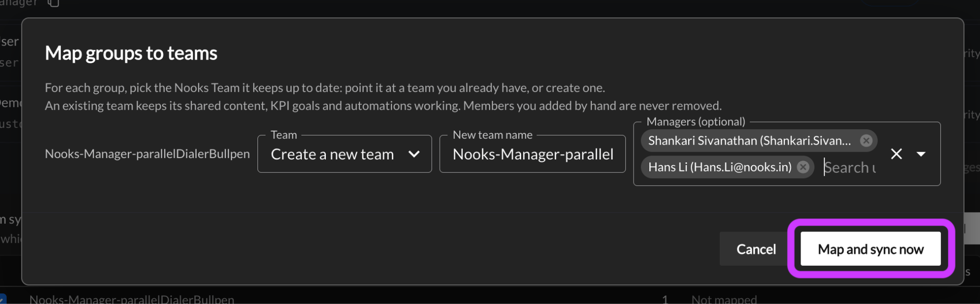This screenshot has width=980, height=304.
Task: Click the member count 1 in the group row
Action: [665, 300]
